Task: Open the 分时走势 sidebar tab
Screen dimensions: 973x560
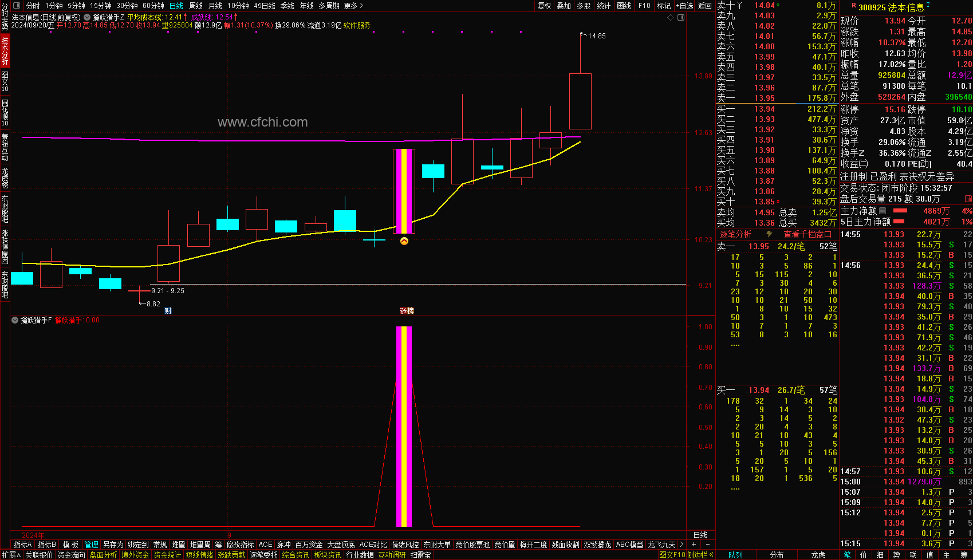Action: [x=5, y=16]
